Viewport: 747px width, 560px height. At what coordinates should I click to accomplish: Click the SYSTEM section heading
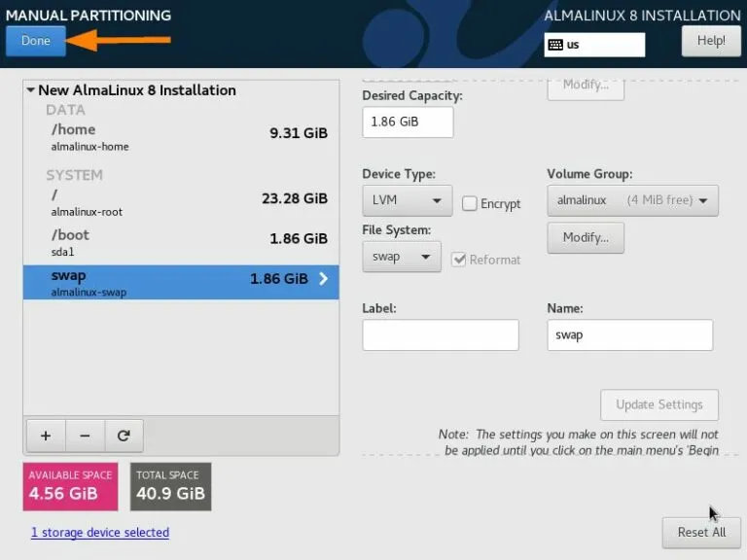point(74,175)
